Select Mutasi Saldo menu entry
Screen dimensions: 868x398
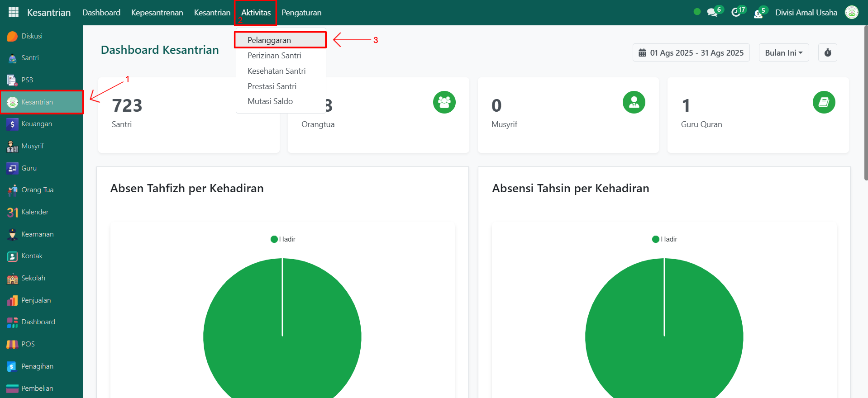[x=270, y=101]
